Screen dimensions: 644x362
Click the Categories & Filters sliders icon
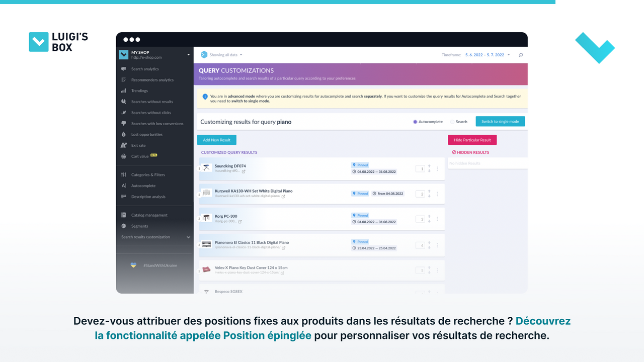(124, 174)
